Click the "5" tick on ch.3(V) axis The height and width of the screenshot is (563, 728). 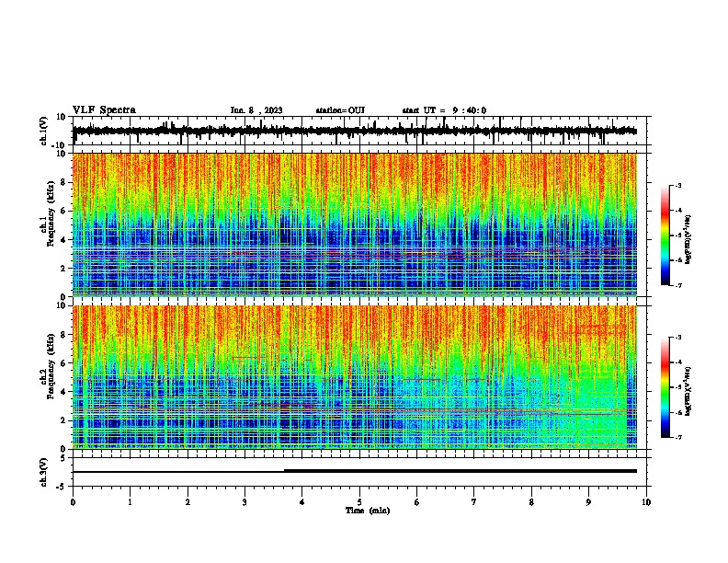click(64, 457)
